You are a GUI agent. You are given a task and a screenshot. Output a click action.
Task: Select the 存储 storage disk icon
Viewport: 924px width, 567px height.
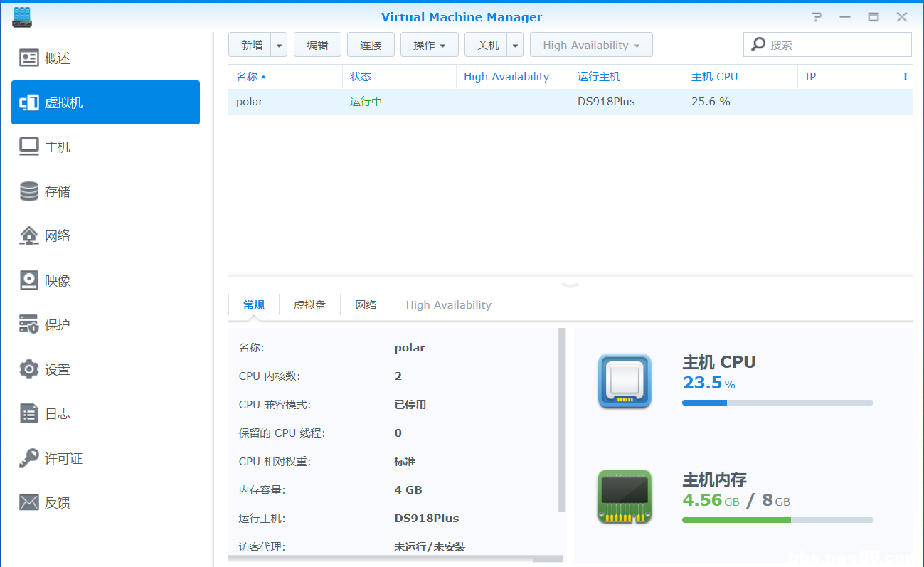[x=29, y=191]
